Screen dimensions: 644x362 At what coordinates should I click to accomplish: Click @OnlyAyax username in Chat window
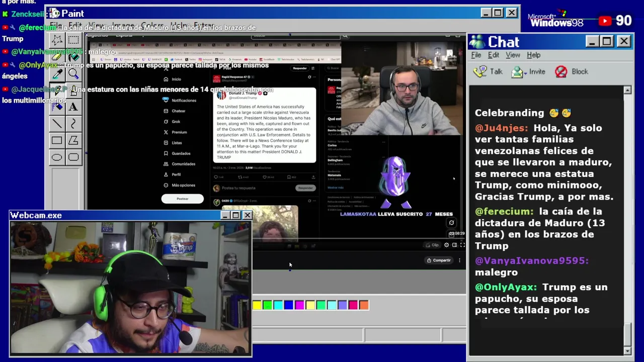coord(506,287)
